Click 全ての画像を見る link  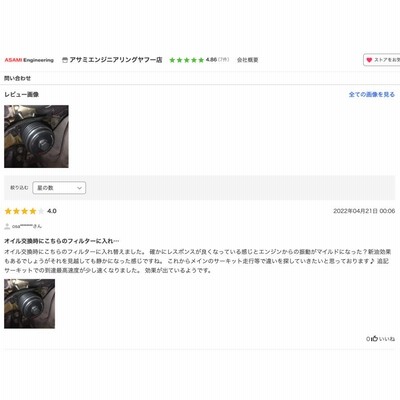[372, 95]
